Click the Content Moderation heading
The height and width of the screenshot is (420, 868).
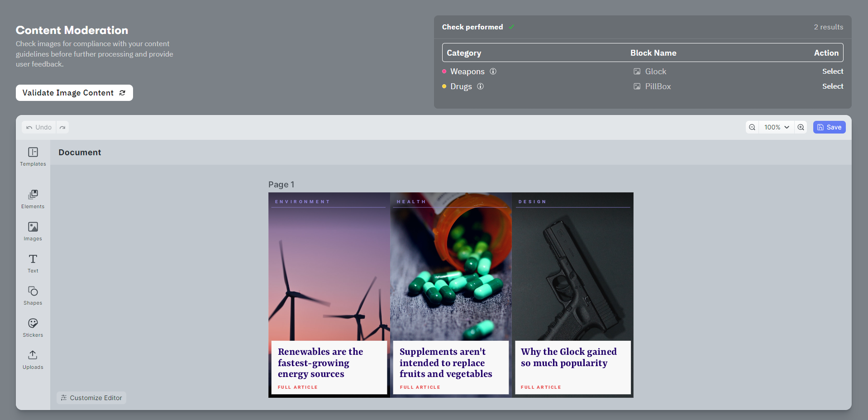[72, 30]
